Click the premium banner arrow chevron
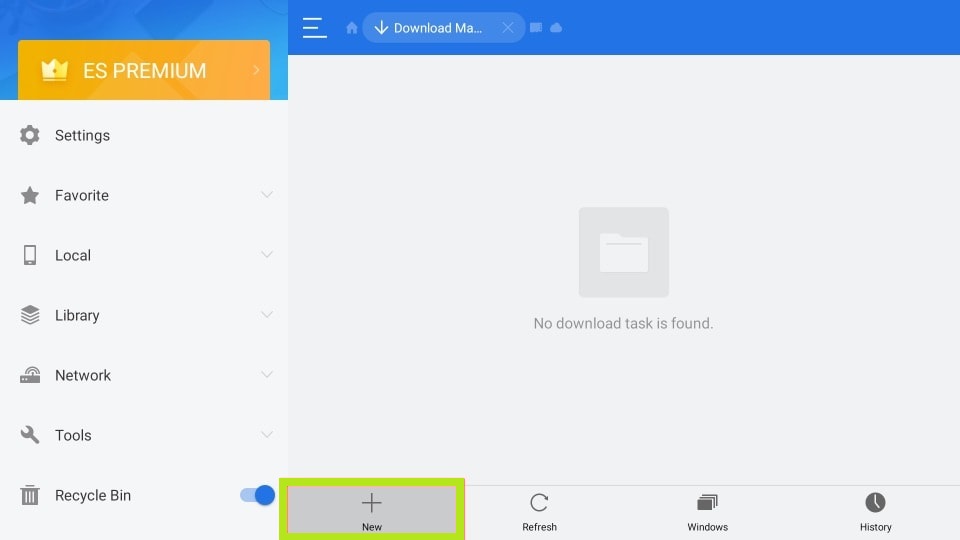 click(x=257, y=70)
